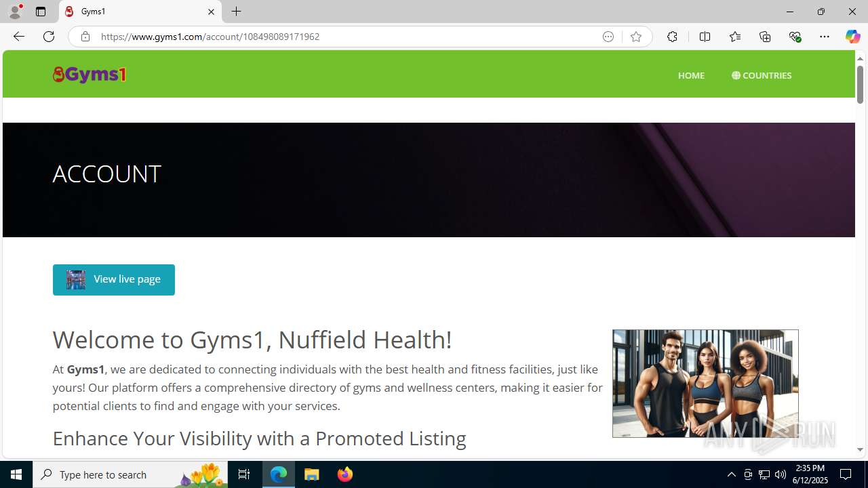Open Copilot sidebar icon

coord(852,37)
